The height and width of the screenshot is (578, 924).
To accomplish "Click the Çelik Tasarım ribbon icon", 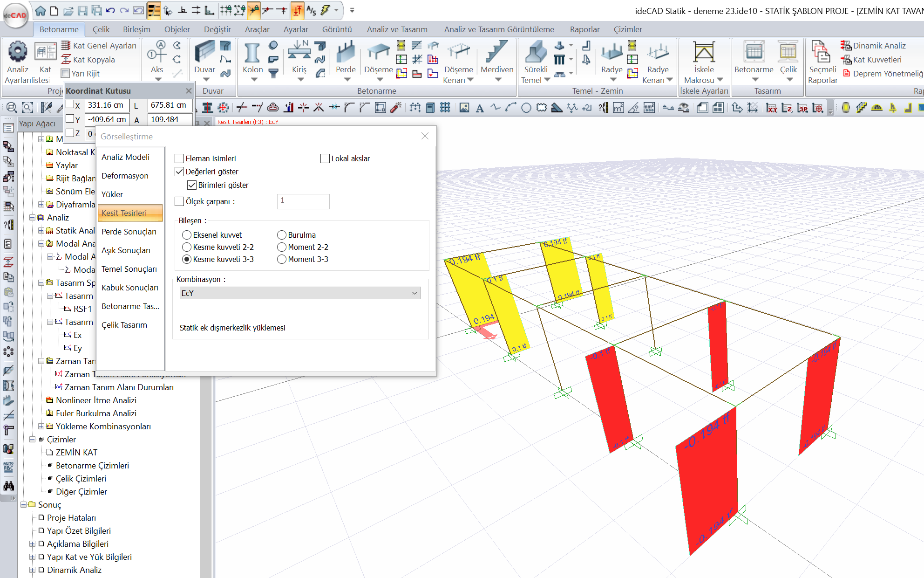I will pos(788,52).
